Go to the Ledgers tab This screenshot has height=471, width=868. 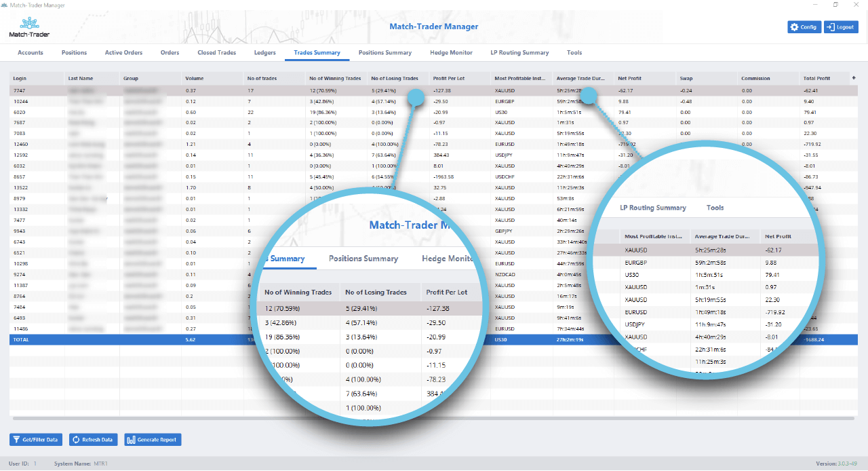coord(264,53)
